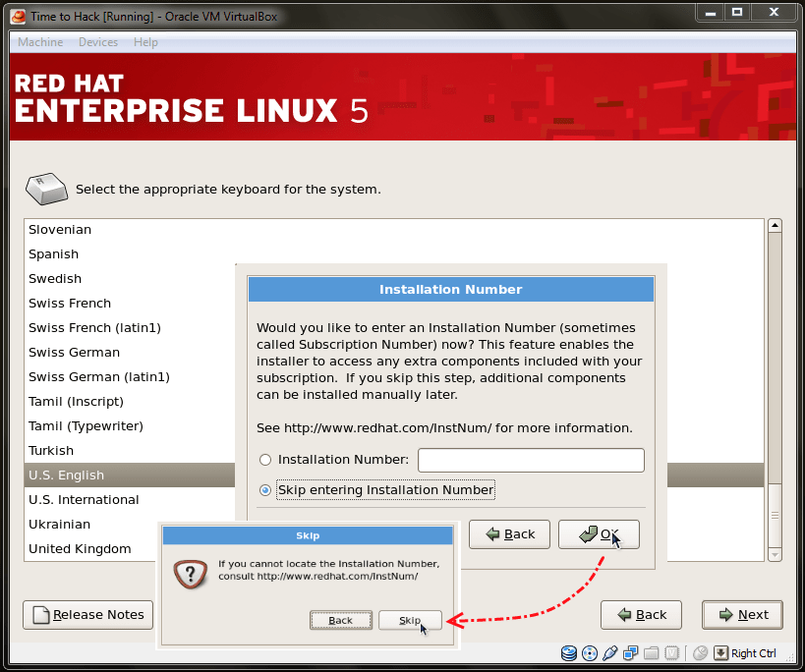Click Back button in the Skip dialog
This screenshot has width=805, height=672.
point(341,620)
